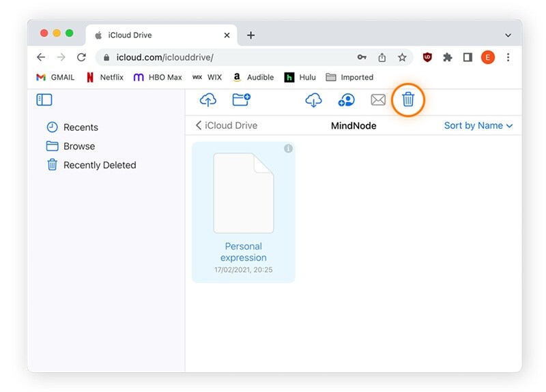
Task: Open a new browser tab
Action: [x=250, y=35]
